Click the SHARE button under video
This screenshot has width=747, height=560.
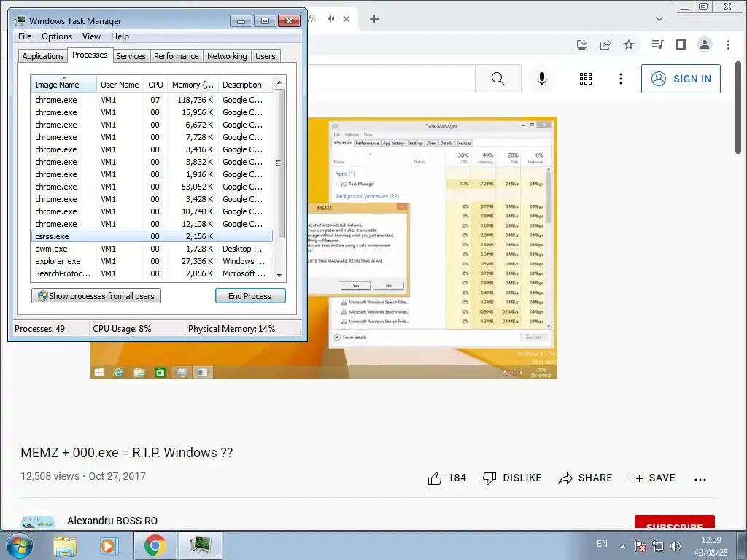[586, 478]
